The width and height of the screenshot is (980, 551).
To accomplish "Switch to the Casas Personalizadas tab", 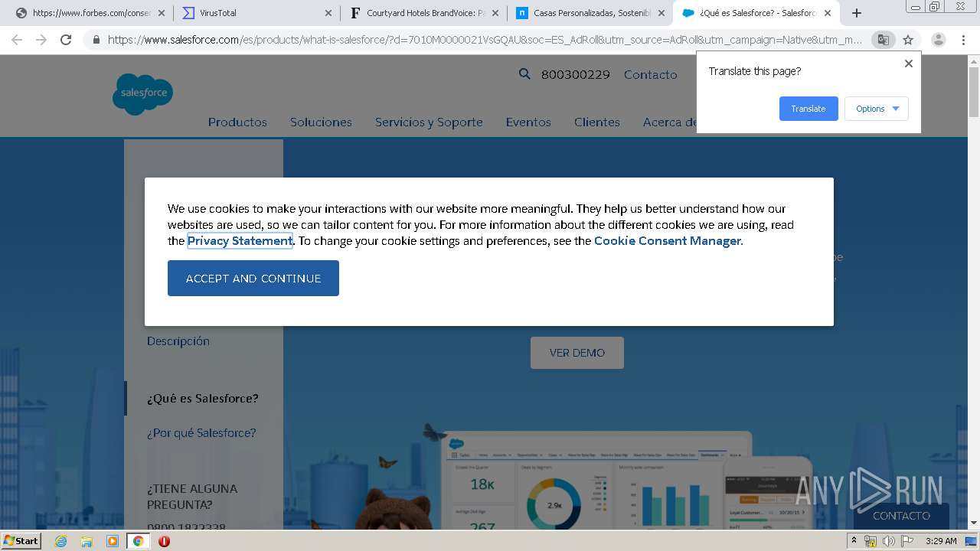I will pyautogui.click(x=590, y=13).
